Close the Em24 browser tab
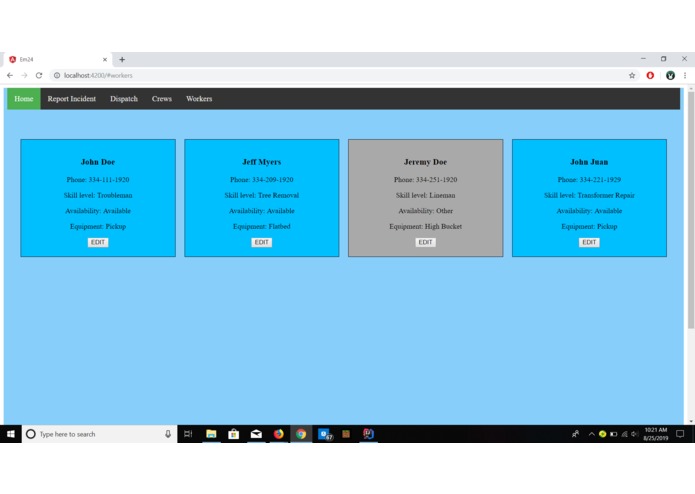Viewport: 695px width, 494px height. pyautogui.click(x=105, y=59)
